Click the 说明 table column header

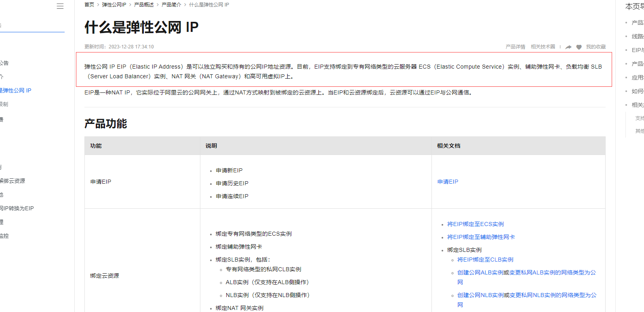click(211, 146)
